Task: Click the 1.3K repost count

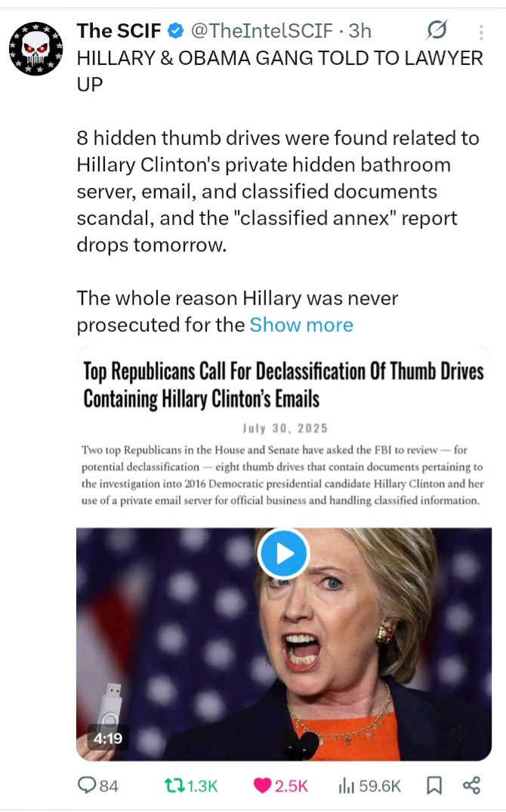Action: (202, 786)
